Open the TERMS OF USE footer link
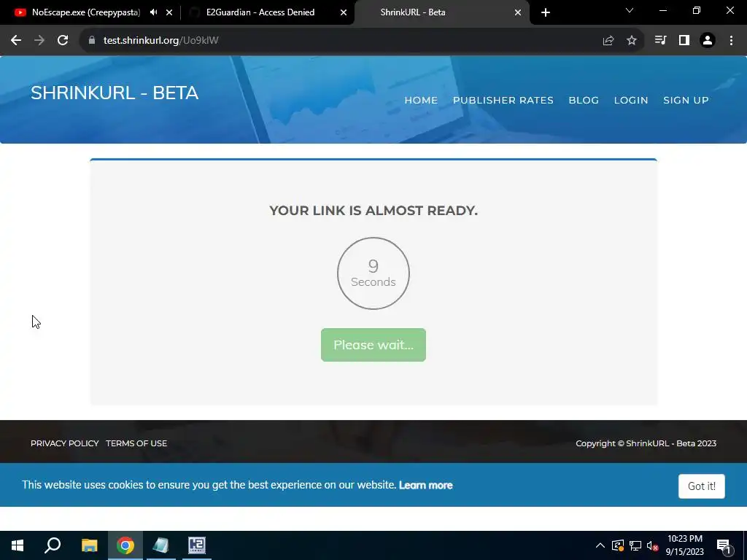The height and width of the screenshot is (560, 747). pos(136,443)
